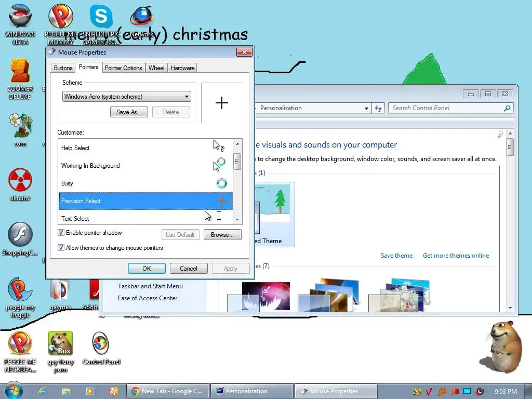The height and width of the screenshot is (399, 532).
Task: Select the Text Select pointer row
Action: pyautogui.click(x=145, y=218)
